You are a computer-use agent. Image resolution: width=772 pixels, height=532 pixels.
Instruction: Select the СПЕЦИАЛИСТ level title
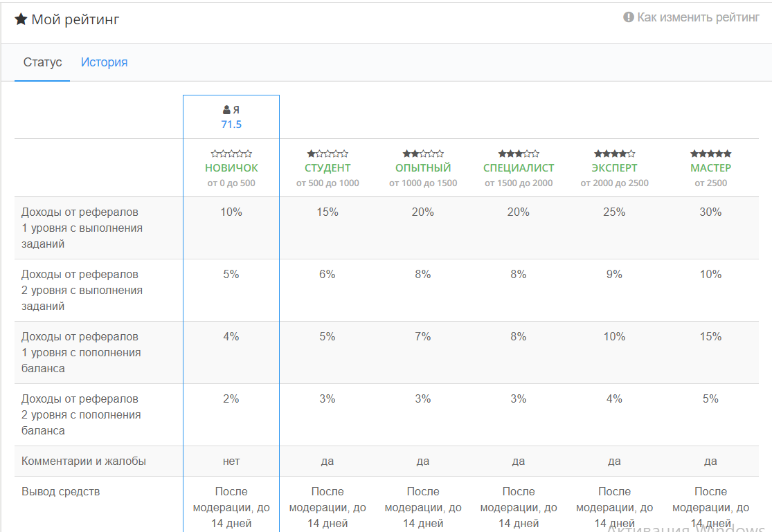click(519, 168)
